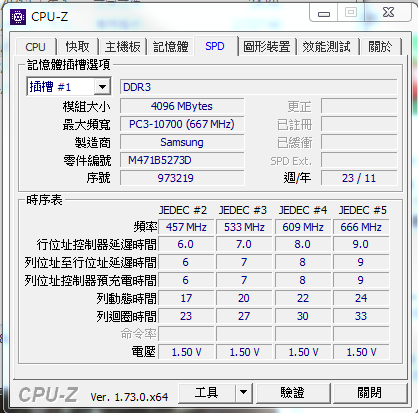
Task: Open the dropdown arrow beside 工具
Action: (x=244, y=393)
